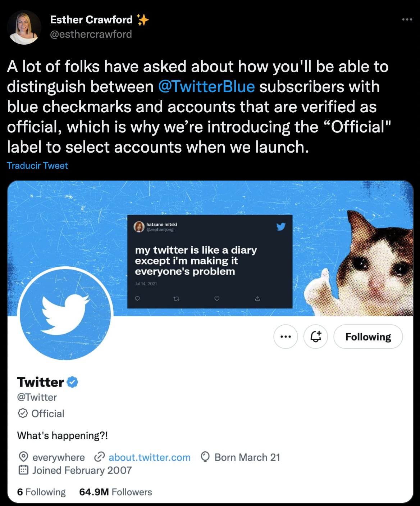Open the tweet's three-dot more menu
This screenshot has width=420, height=506.
point(407,19)
